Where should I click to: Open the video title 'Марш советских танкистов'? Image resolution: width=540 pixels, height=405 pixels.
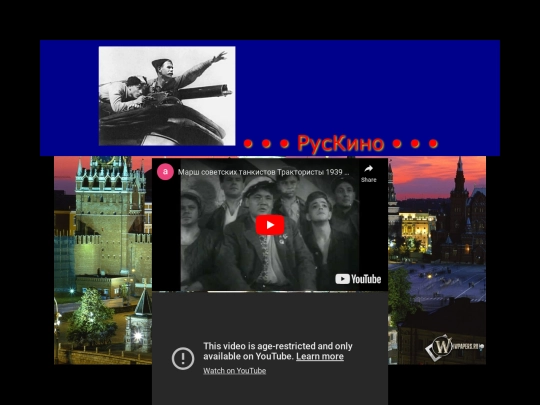pos(263,172)
